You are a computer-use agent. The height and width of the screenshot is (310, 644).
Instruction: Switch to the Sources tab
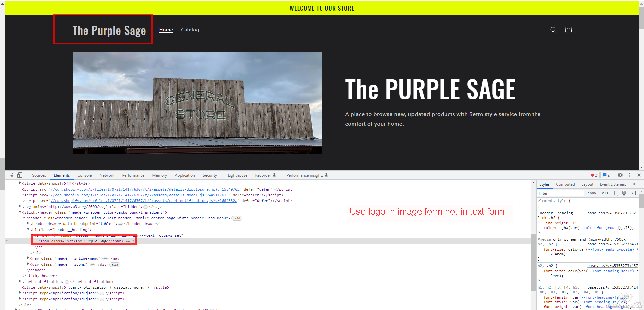point(39,175)
